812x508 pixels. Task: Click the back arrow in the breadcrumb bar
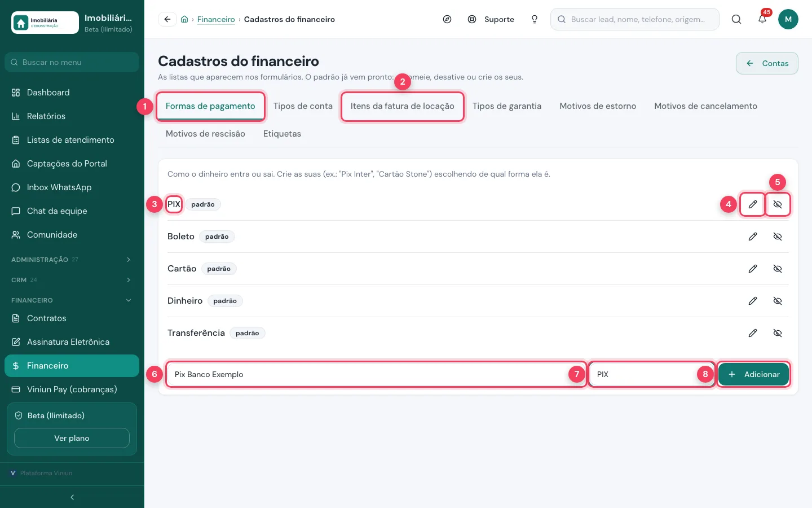(x=167, y=19)
